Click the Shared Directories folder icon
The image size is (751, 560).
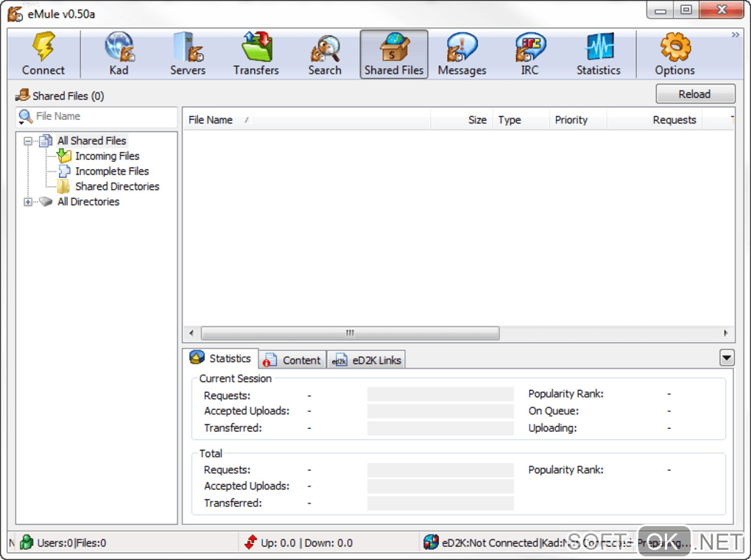tap(64, 186)
